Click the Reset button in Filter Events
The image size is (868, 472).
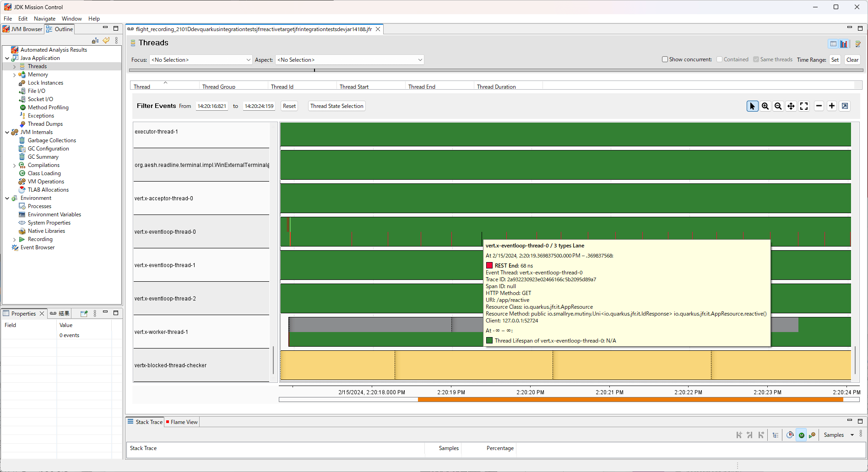pos(289,106)
